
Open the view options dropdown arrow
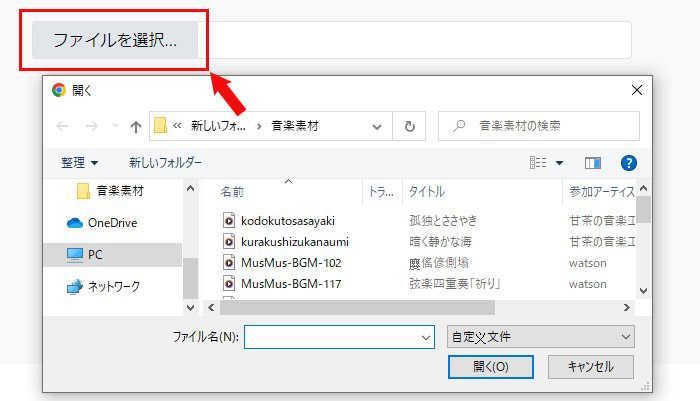(x=559, y=162)
